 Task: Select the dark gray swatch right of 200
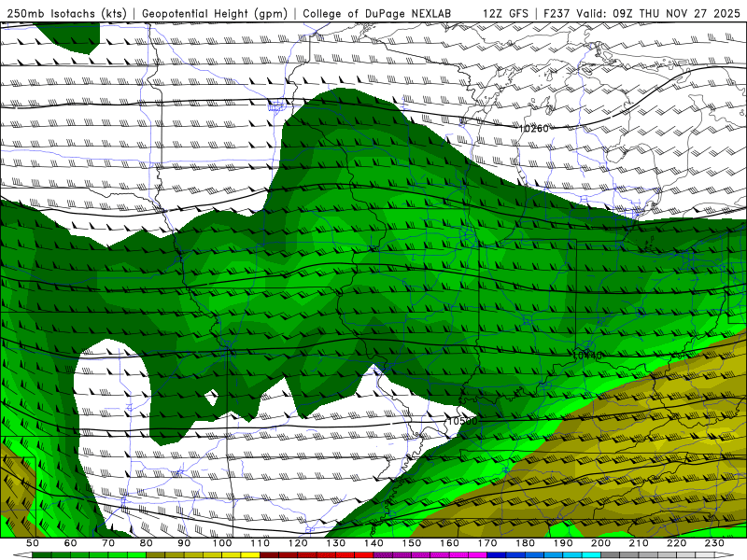(x=611, y=555)
